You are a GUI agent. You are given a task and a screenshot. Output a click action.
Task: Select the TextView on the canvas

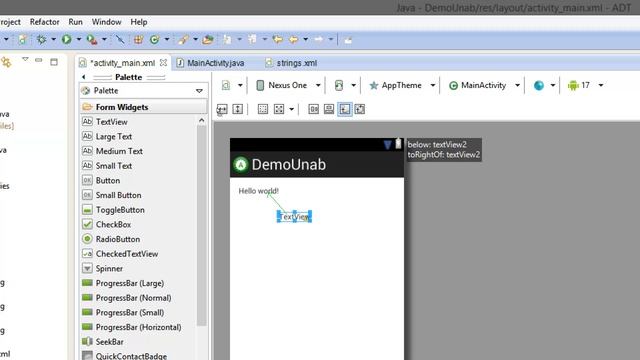click(x=294, y=217)
